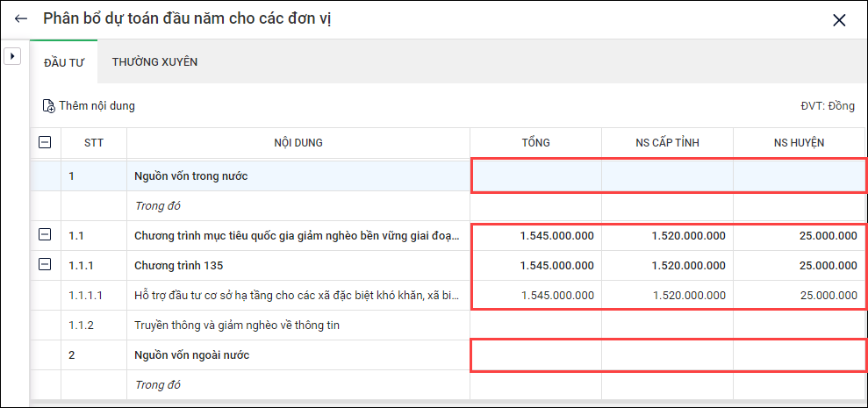This screenshot has width=868, height=408.
Task: Click the add content document icon
Action: coord(49,106)
